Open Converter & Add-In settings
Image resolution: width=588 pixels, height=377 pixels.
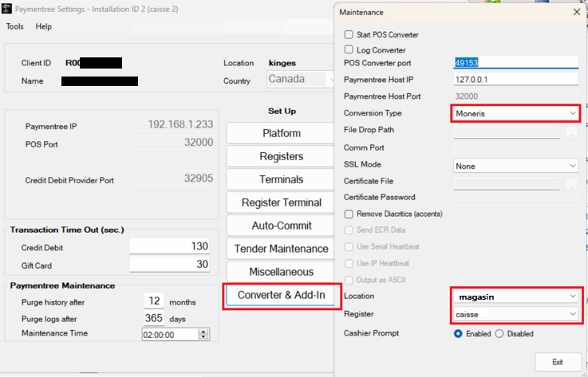[282, 296]
